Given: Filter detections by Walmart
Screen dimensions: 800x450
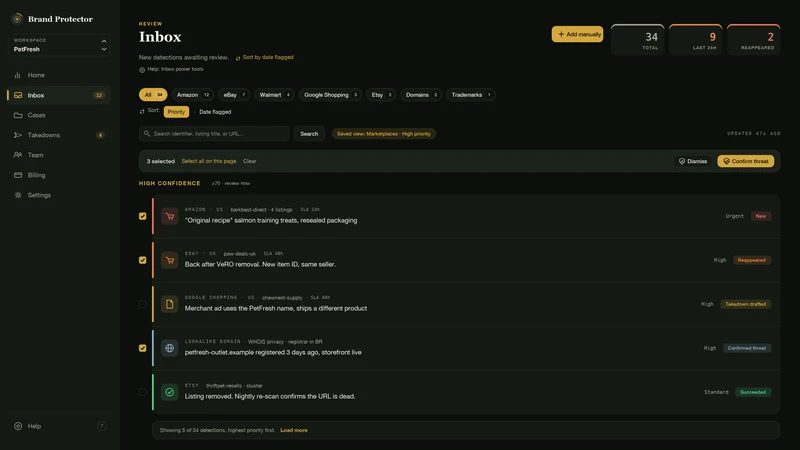Looking at the screenshot, I should pos(274,95).
